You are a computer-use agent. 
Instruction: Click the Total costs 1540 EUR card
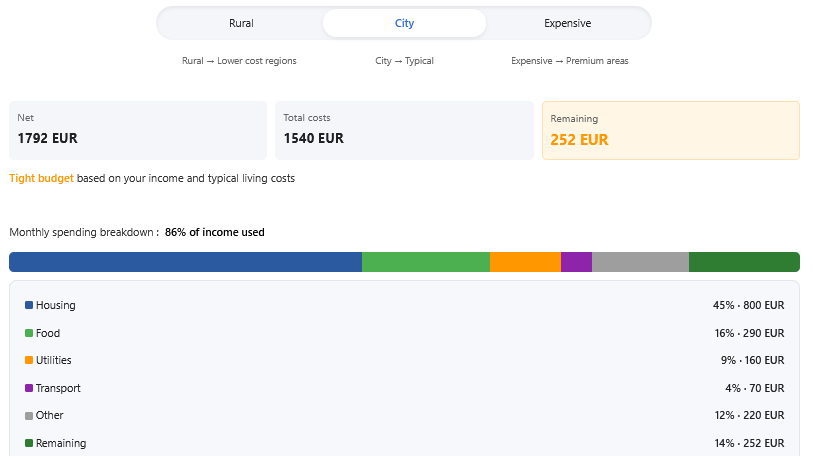pos(404,130)
